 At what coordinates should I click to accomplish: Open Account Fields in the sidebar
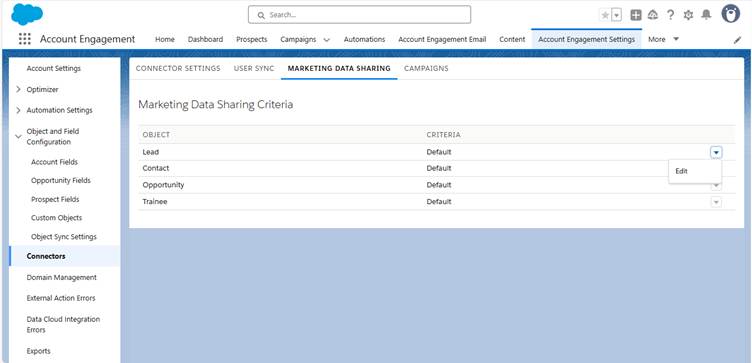tap(54, 162)
